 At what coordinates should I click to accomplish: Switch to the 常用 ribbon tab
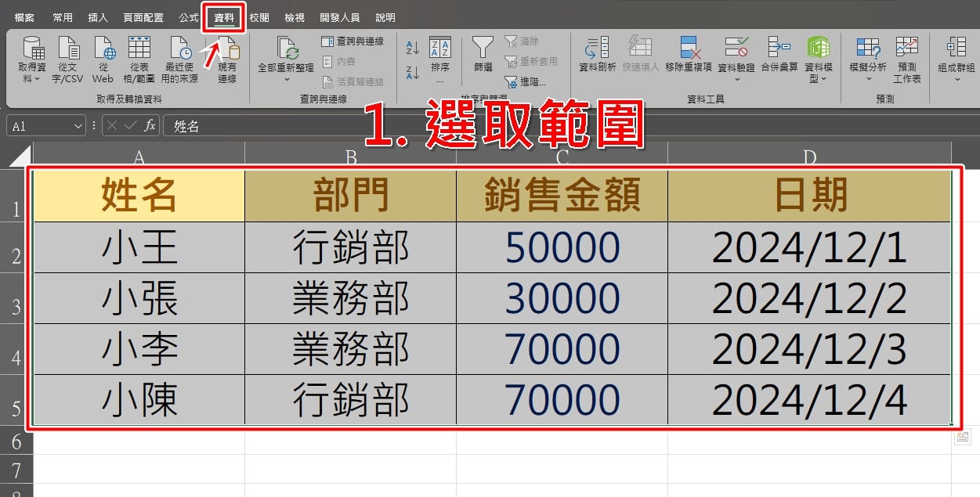click(x=63, y=17)
